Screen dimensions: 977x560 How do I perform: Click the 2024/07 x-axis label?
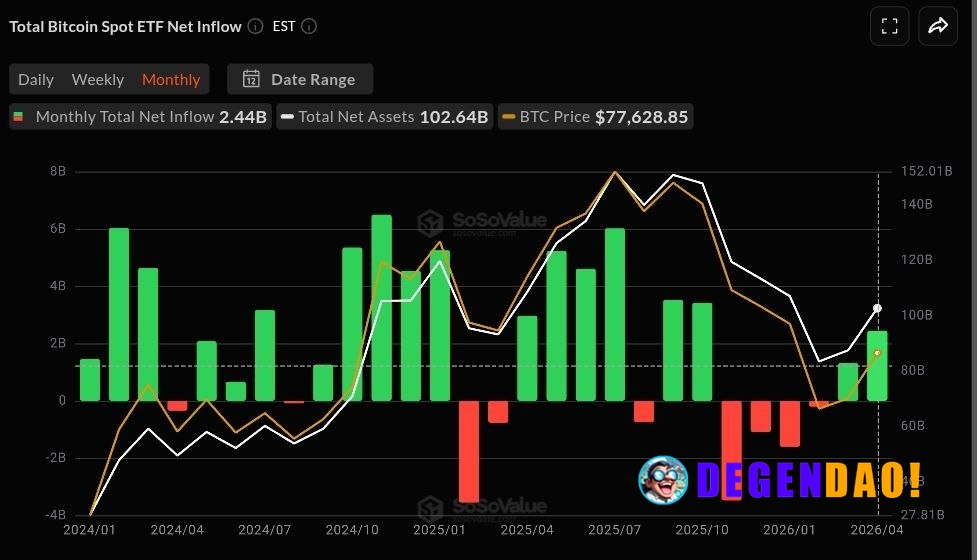point(264,530)
